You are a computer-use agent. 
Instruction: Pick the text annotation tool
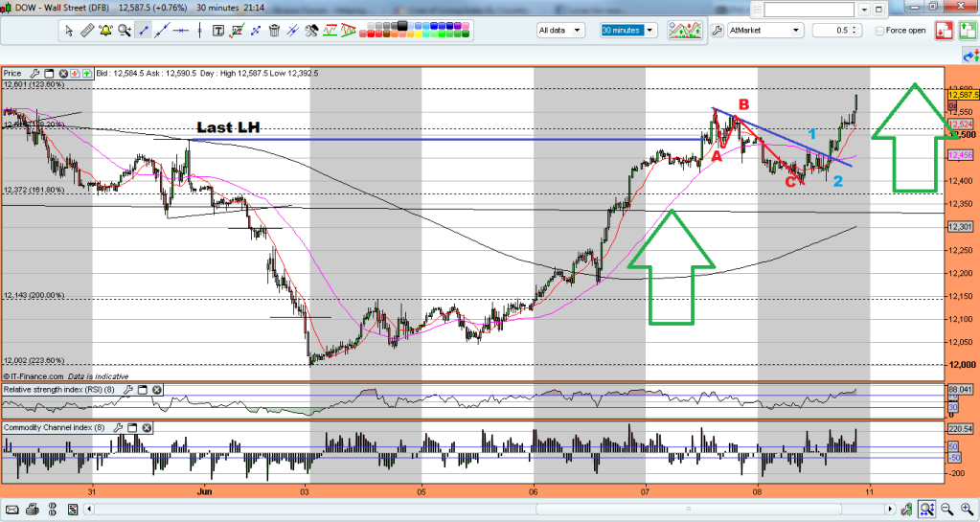click(218, 30)
